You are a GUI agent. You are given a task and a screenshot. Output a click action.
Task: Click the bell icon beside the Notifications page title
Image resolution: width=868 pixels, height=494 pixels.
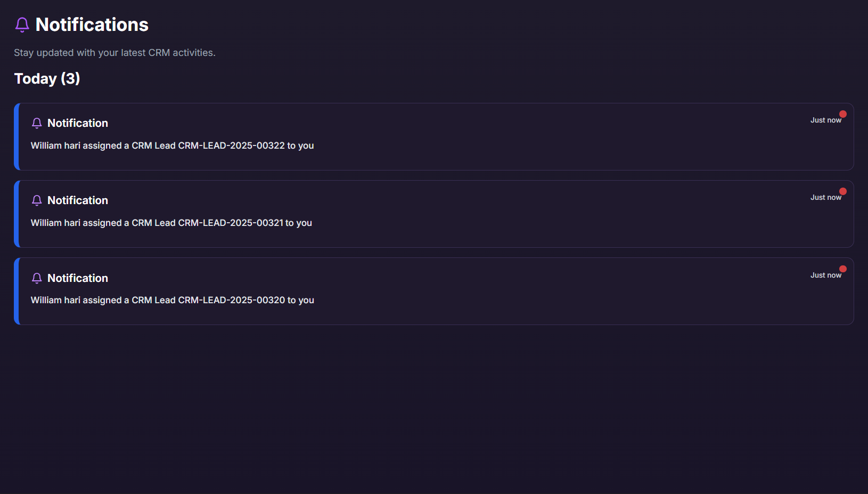tap(22, 25)
